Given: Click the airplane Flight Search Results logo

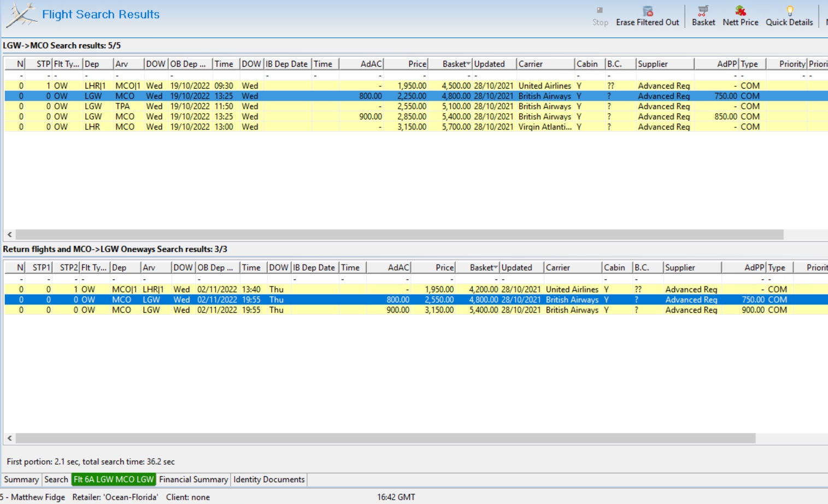Looking at the screenshot, I should (x=22, y=15).
